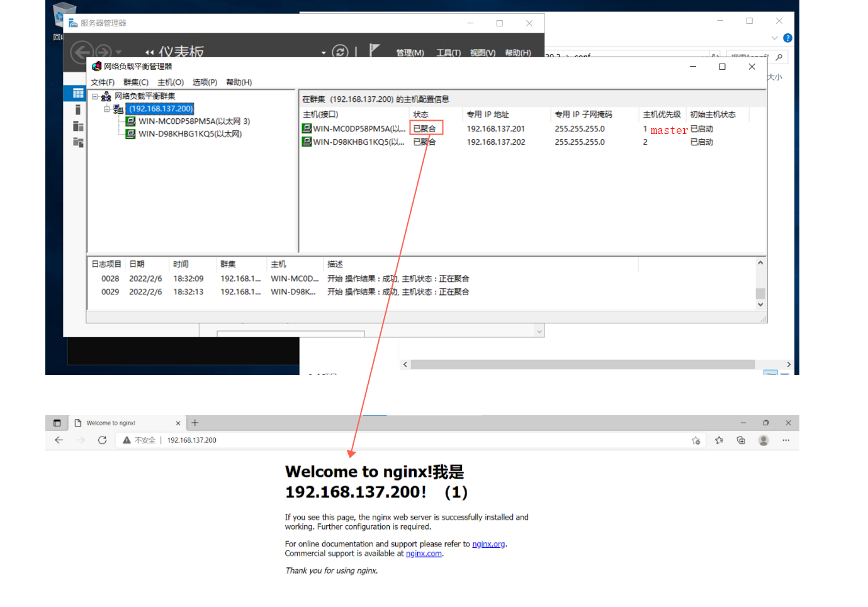Click host icon in WIN-D98KHBG1KQ5 list row
868x607 pixels.
pyautogui.click(x=307, y=142)
